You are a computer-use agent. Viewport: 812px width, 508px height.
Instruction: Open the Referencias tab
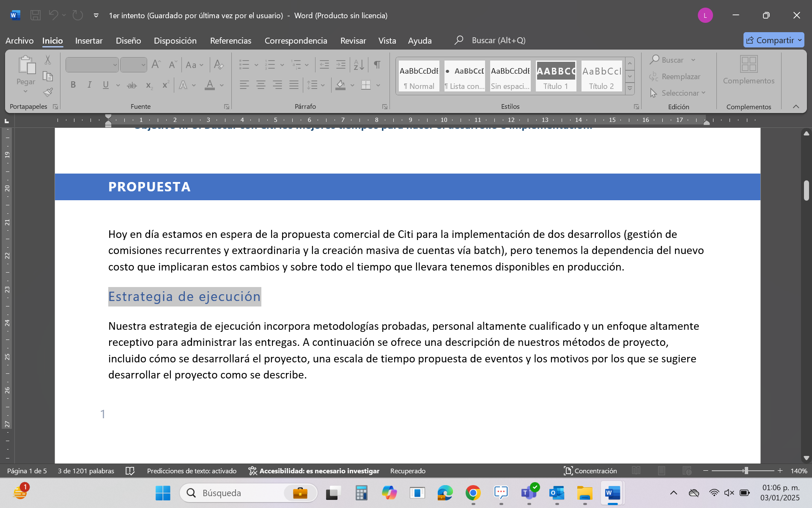pos(230,41)
